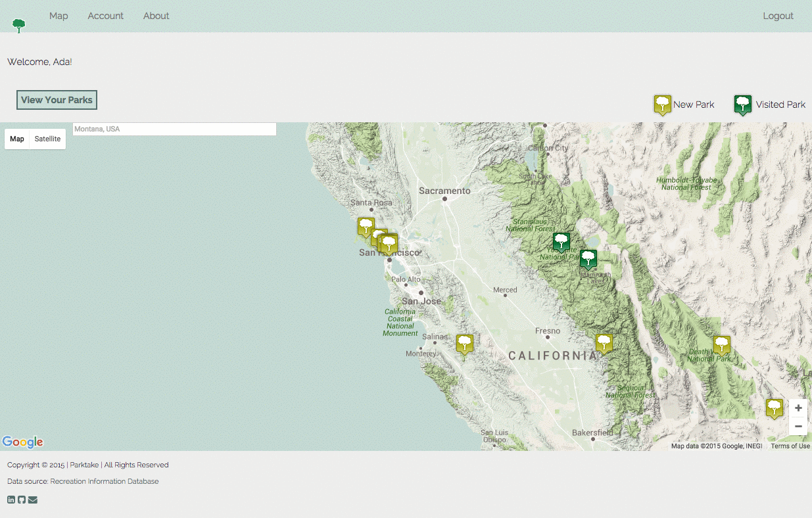Click the Sequoia National Forest label
Viewport: 812px width, 518px height.
click(630, 391)
